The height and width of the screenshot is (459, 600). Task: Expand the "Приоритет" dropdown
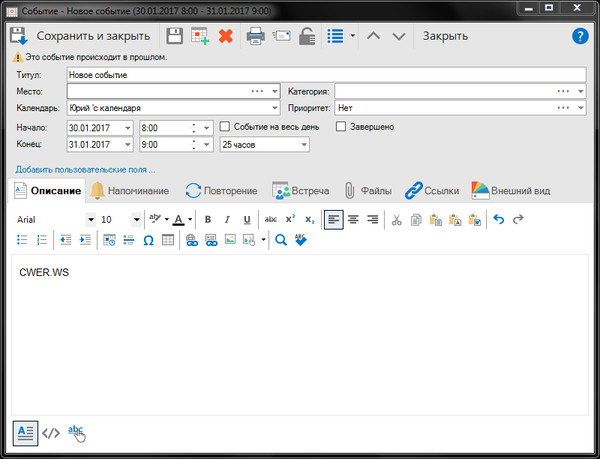point(581,108)
